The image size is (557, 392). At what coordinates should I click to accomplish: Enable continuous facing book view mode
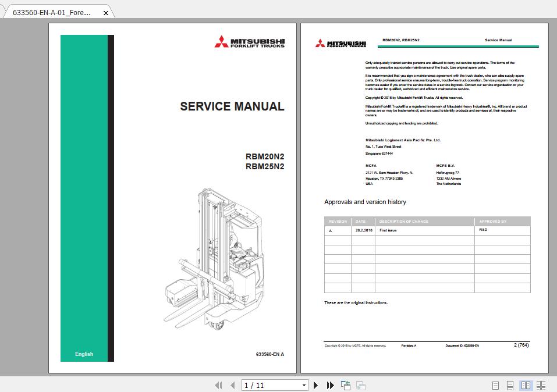point(541,385)
